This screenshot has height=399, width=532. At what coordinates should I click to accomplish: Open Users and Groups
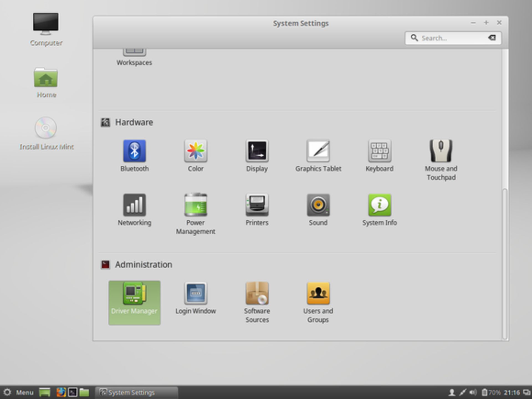tap(318, 303)
